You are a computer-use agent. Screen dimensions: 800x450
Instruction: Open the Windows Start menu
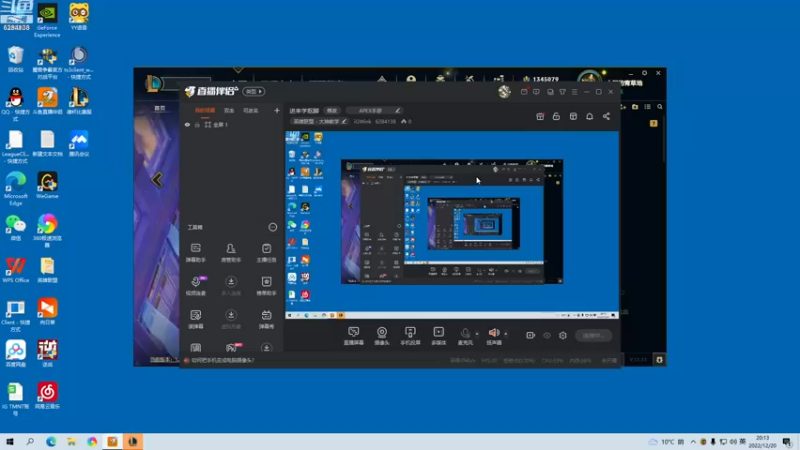coord(10,441)
